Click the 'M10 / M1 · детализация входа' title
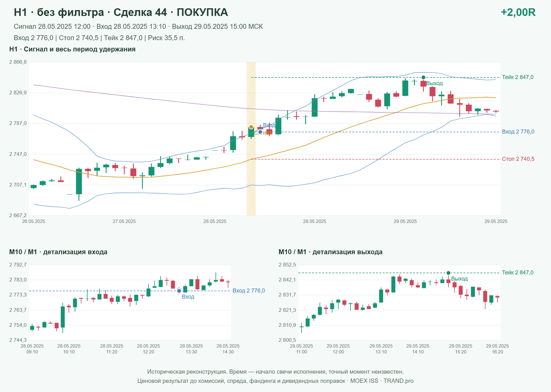Screen dimensions: 551x392 58,252
